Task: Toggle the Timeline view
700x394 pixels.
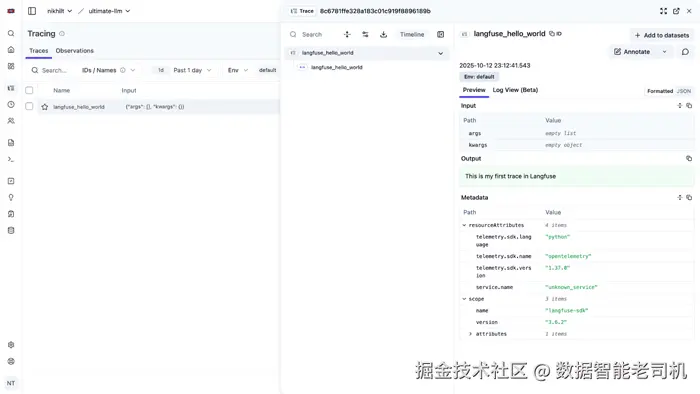Action: (x=412, y=34)
